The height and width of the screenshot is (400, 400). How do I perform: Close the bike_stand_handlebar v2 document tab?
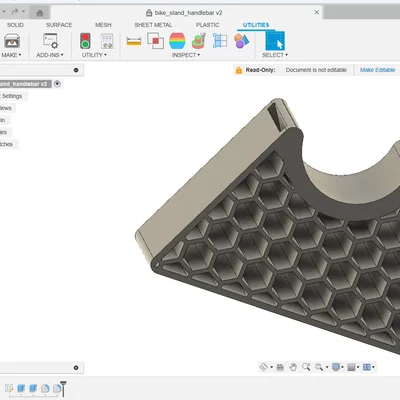317,12
